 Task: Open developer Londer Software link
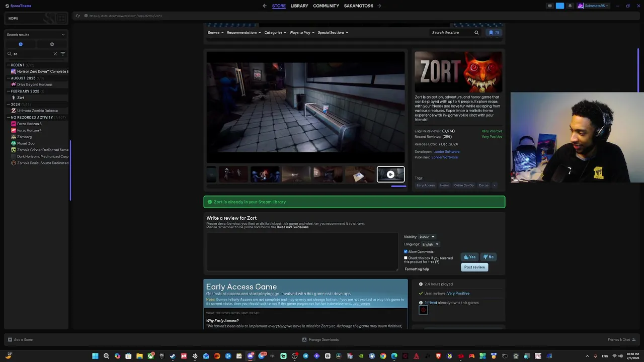click(446, 151)
